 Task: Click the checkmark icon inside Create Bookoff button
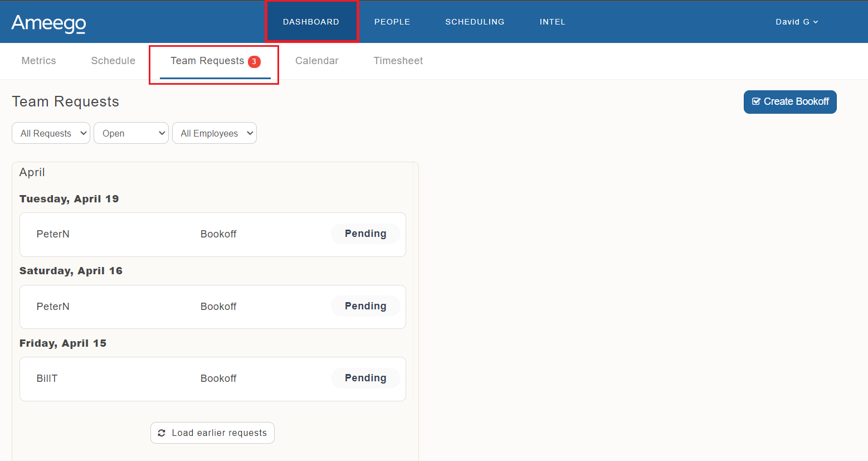(757, 101)
